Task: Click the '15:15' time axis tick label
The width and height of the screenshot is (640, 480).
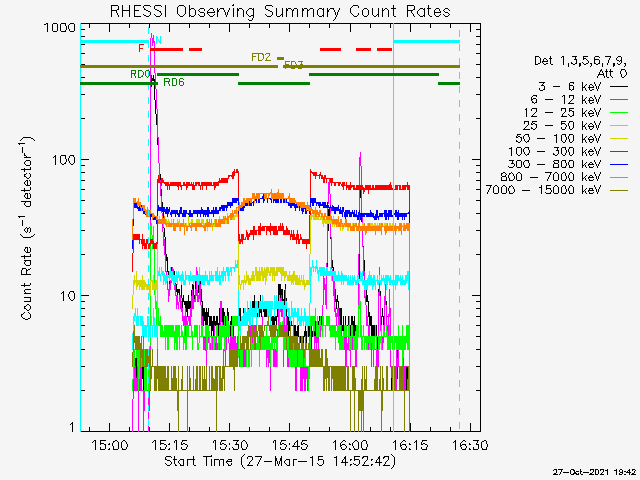Action: [170, 445]
